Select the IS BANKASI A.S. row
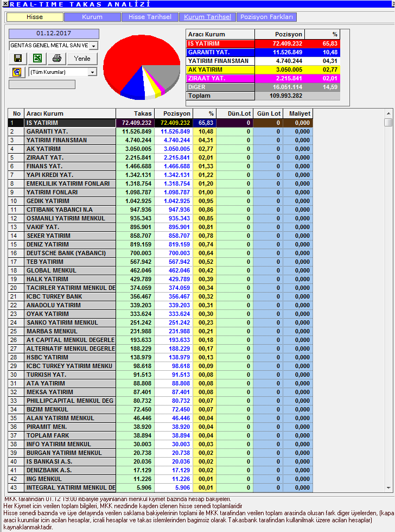 tap(160, 461)
